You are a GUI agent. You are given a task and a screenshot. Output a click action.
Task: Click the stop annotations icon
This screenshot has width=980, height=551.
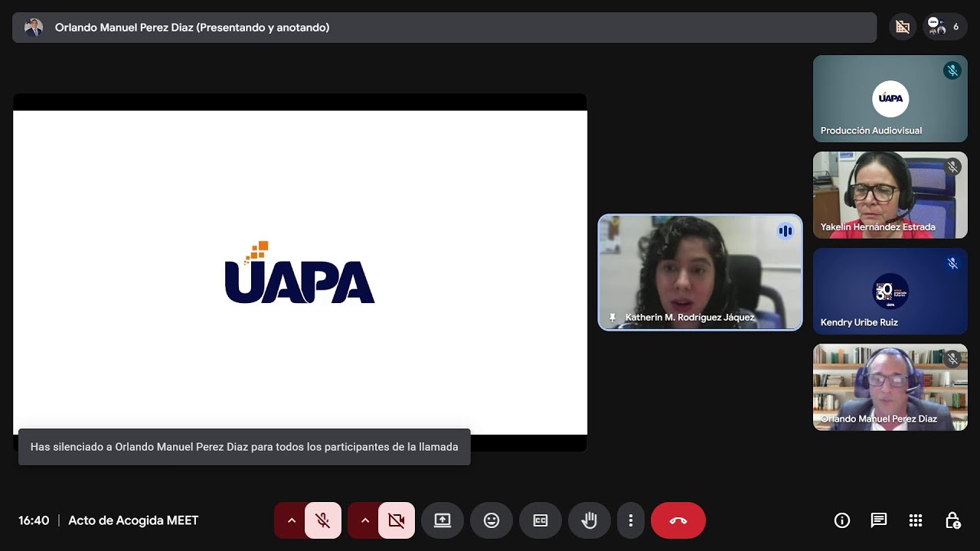pos(903,27)
